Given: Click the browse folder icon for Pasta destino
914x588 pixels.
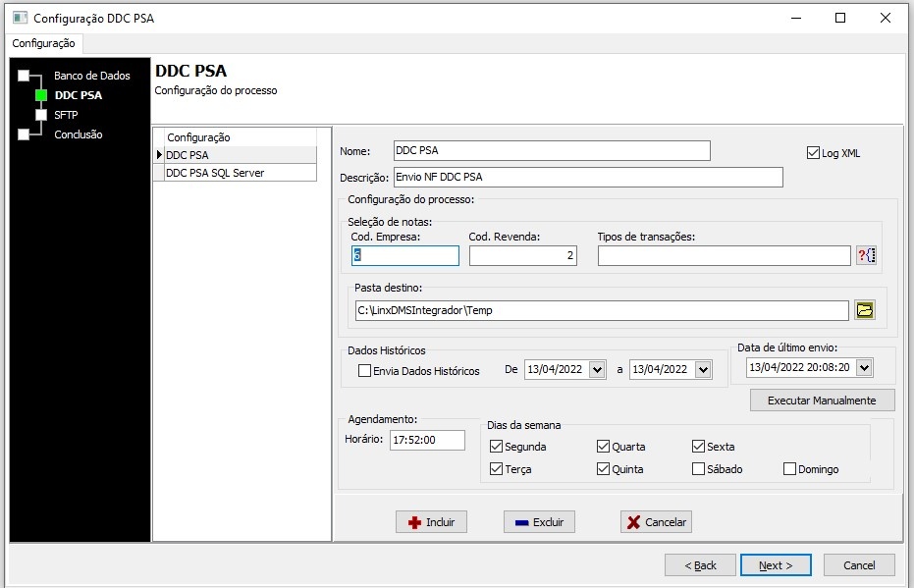Looking at the screenshot, I should [864, 310].
